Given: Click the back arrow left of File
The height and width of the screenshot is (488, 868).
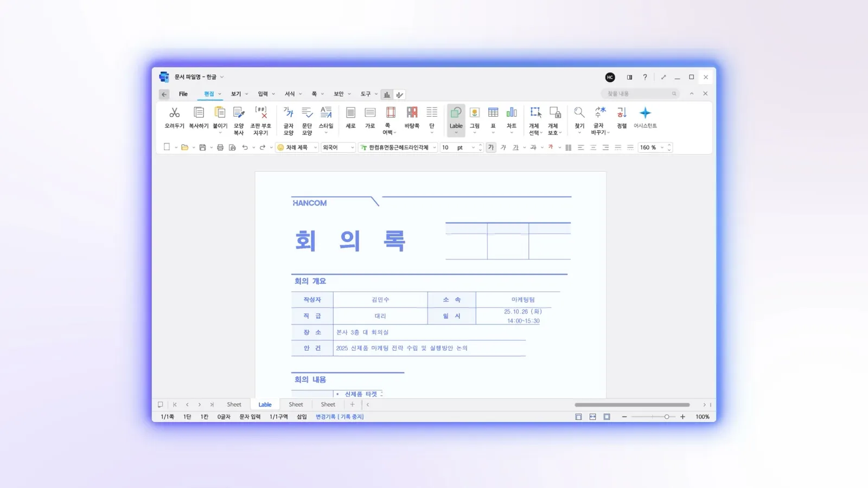Looking at the screenshot, I should [x=164, y=94].
